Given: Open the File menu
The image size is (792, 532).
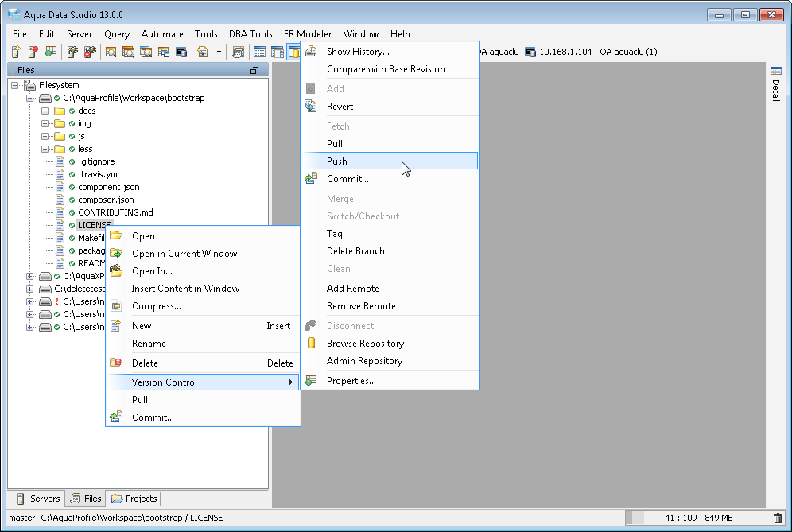Looking at the screenshot, I should pyautogui.click(x=20, y=34).
